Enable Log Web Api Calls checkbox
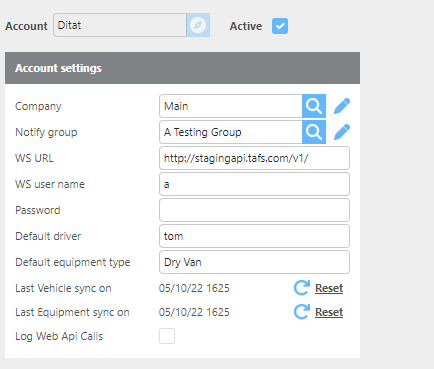434x369 pixels. (x=167, y=336)
